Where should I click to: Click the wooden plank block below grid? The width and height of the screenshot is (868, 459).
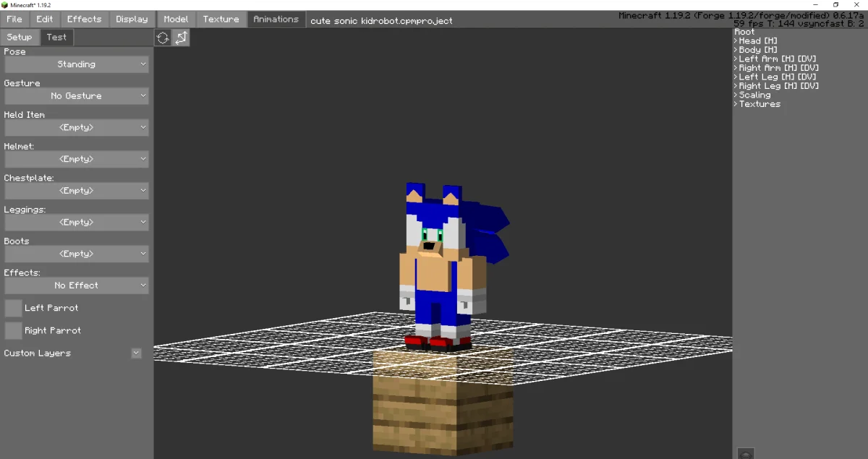click(443, 403)
